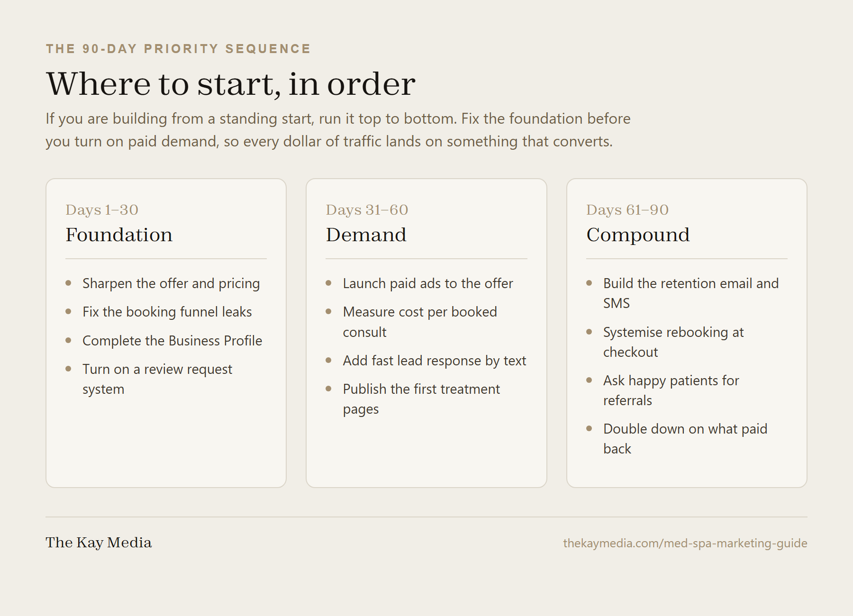Click the thekaymedia.com/med-spa-marketing-guide URL
Image resolution: width=853 pixels, height=616 pixels.
[x=685, y=543]
